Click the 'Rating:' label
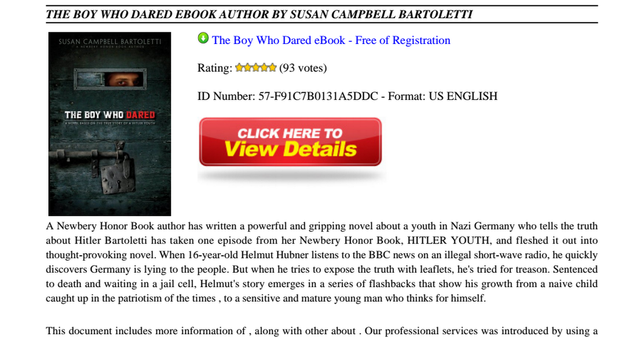 click(x=215, y=68)
